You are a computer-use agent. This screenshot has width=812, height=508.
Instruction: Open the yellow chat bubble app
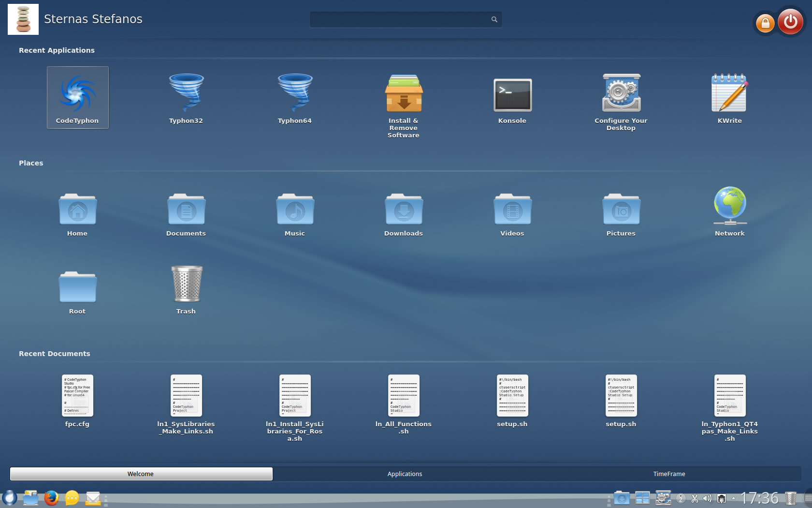pyautogui.click(x=72, y=498)
